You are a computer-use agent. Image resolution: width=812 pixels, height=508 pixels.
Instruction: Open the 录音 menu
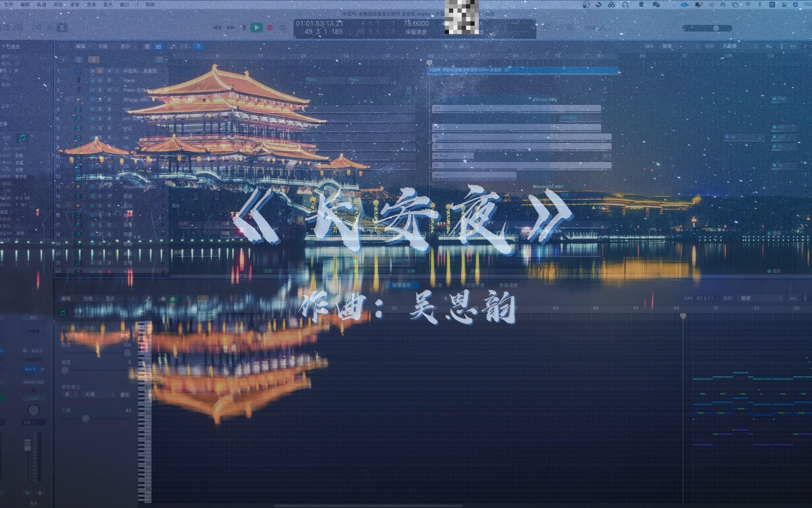tap(74, 4)
